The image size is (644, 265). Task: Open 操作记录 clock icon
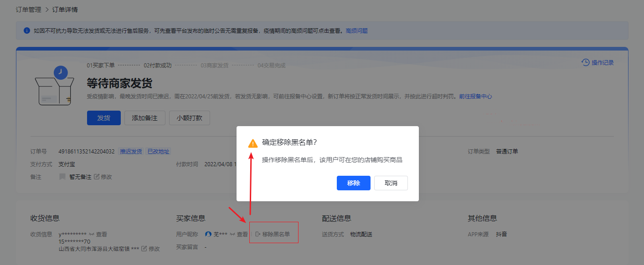(x=586, y=62)
